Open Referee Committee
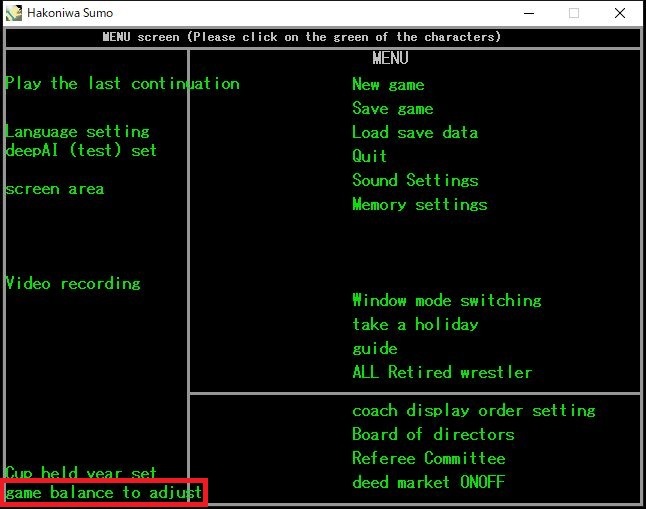 429,458
